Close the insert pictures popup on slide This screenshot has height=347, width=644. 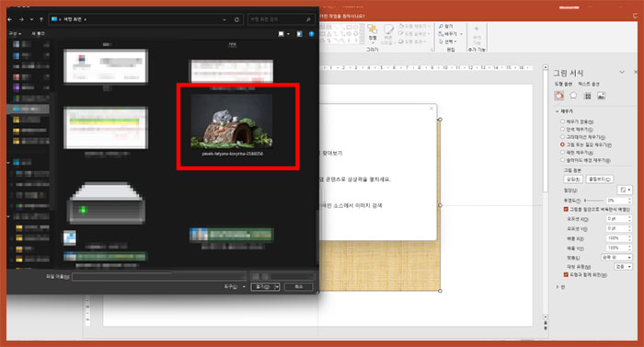pyautogui.click(x=431, y=109)
